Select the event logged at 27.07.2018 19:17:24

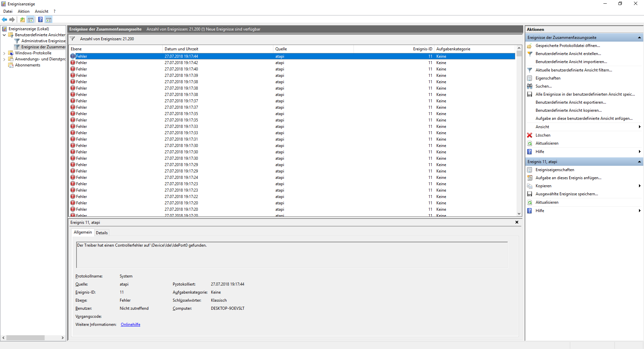[x=292, y=178]
